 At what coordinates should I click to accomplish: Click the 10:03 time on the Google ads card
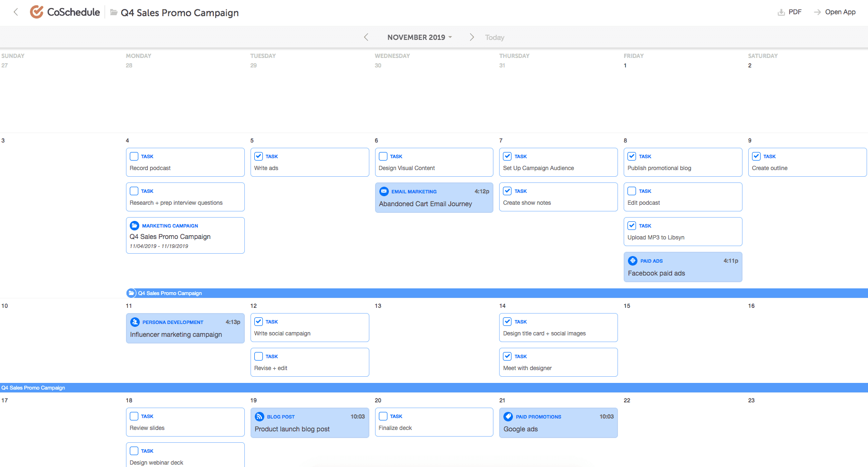607,417
